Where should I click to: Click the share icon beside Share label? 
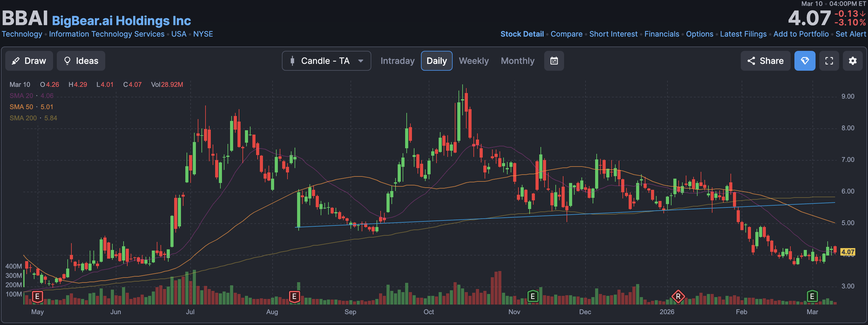coord(751,61)
